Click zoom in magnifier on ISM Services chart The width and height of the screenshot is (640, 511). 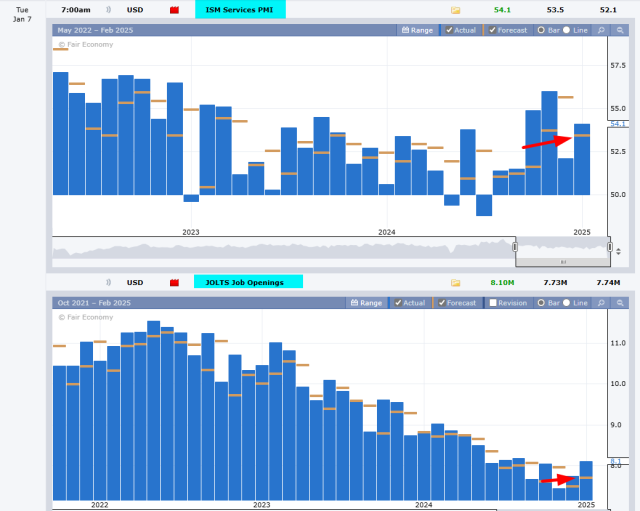pos(601,31)
